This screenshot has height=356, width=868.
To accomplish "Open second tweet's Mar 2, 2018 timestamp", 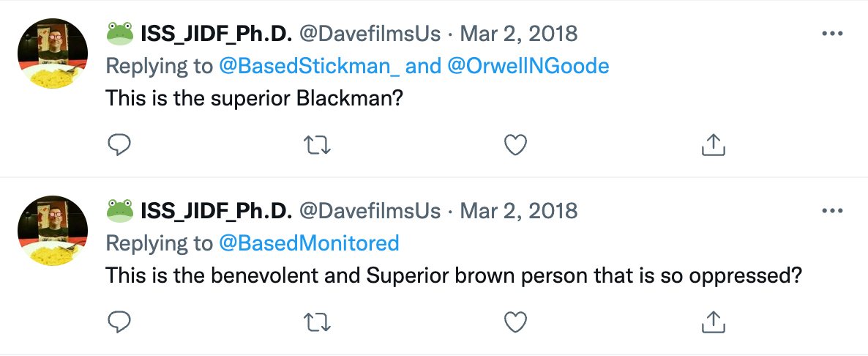I will 518,211.
